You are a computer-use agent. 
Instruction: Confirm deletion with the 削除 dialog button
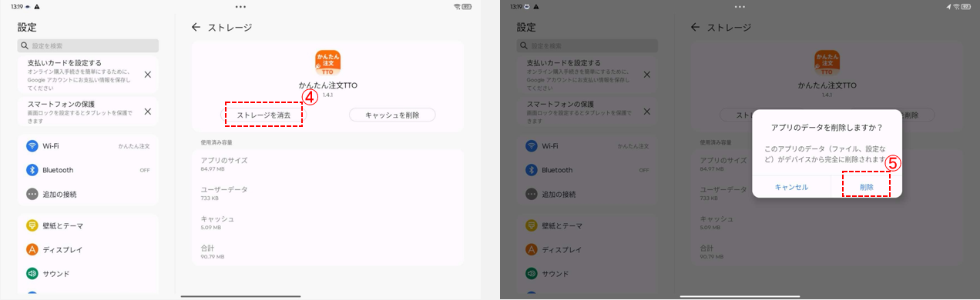867,186
